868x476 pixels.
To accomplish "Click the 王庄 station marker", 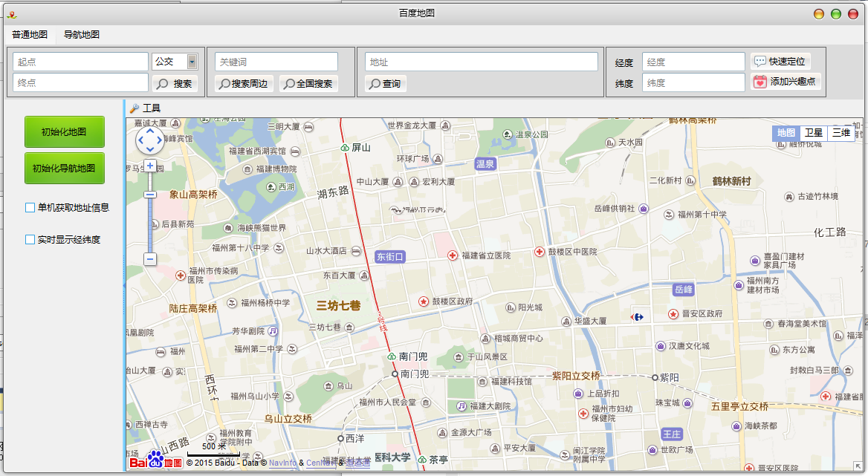I will [672, 434].
